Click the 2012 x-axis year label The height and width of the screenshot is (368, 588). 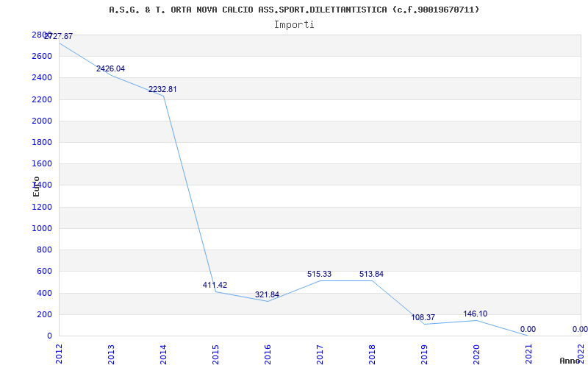coord(59,353)
